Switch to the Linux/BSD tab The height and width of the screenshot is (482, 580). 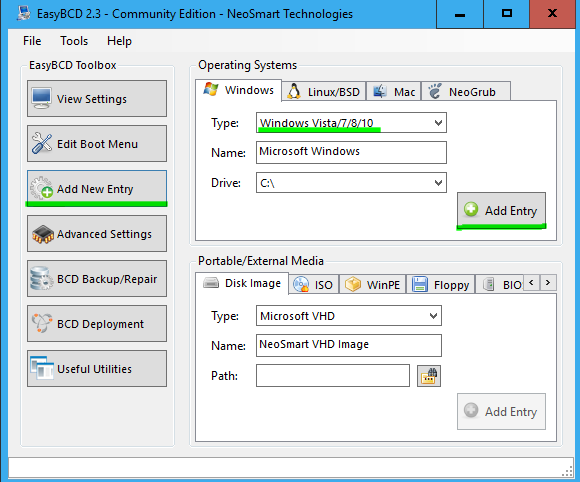point(324,91)
